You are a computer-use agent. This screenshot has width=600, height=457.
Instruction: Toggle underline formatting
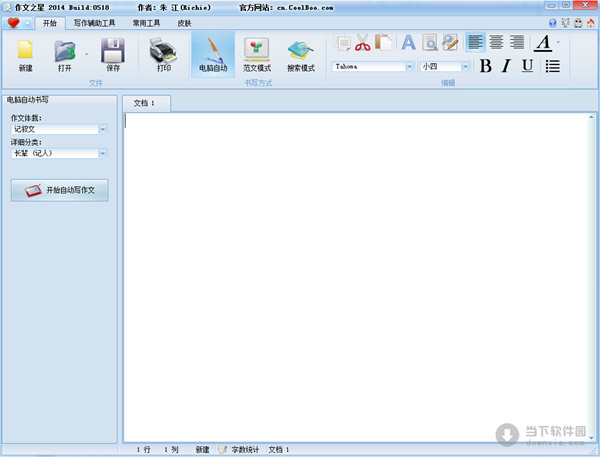pos(527,66)
